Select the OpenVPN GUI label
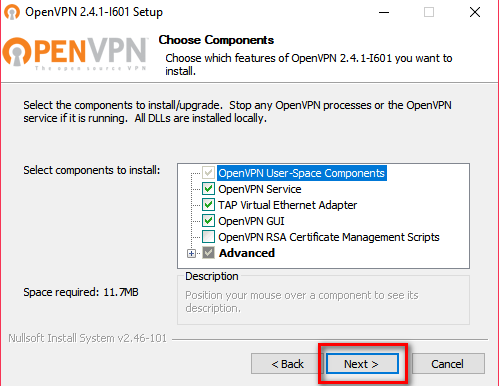This screenshot has width=499, height=386. (x=251, y=221)
